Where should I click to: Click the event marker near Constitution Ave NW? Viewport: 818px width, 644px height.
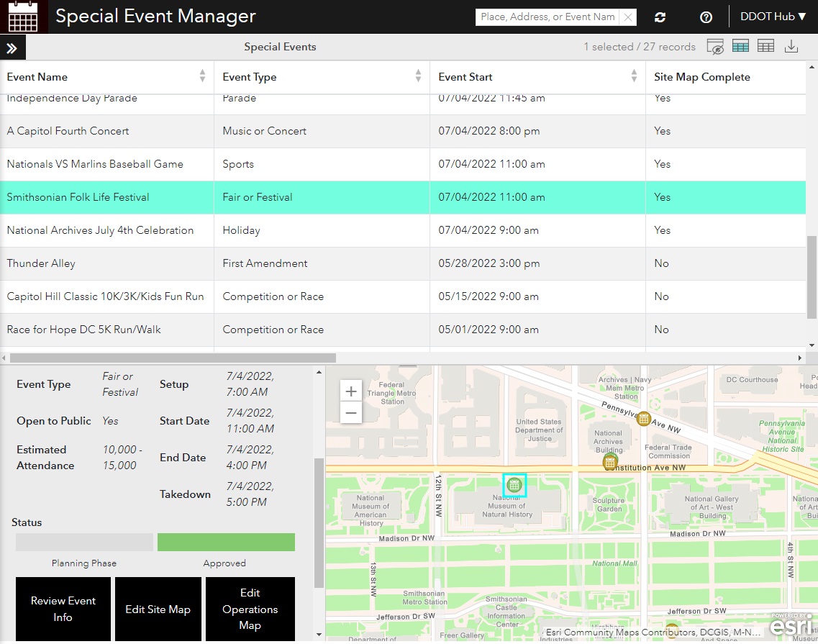[609, 461]
